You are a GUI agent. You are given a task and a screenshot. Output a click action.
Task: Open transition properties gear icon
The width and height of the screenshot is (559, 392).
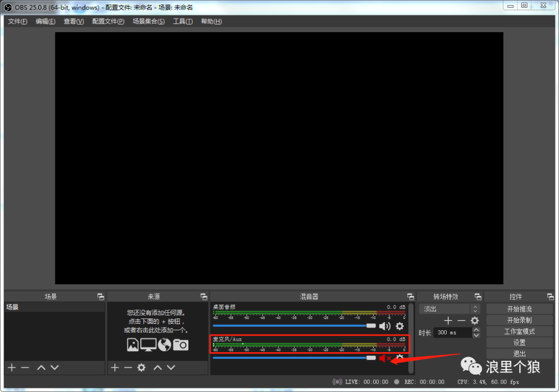(x=475, y=321)
